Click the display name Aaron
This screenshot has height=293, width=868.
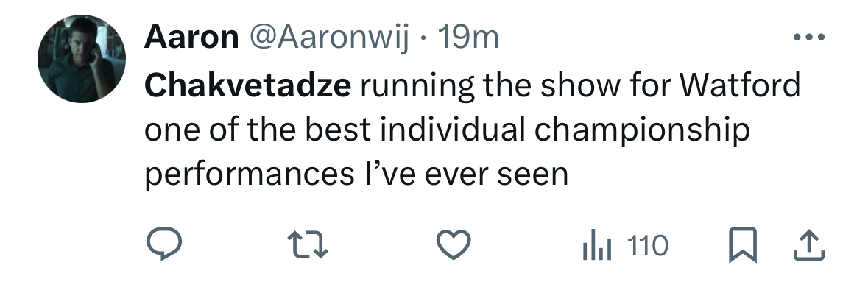tap(191, 37)
